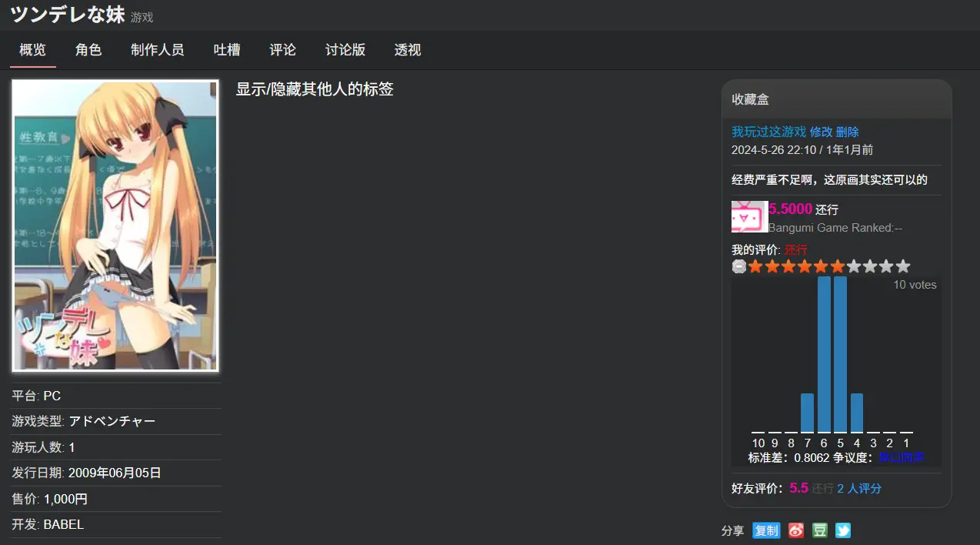Rate the game one star
Image resolution: width=980 pixels, height=545 pixels.
point(755,266)
